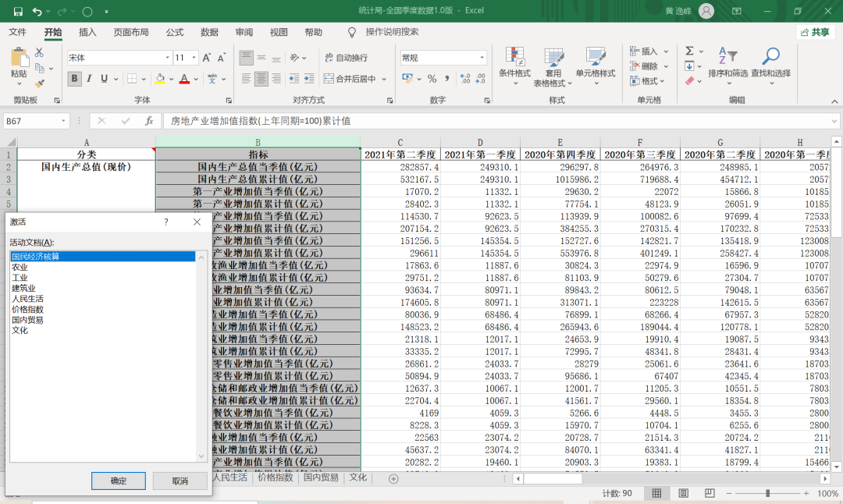
Task: Toggle top vertical alignment
Action: tap(246, 58)
